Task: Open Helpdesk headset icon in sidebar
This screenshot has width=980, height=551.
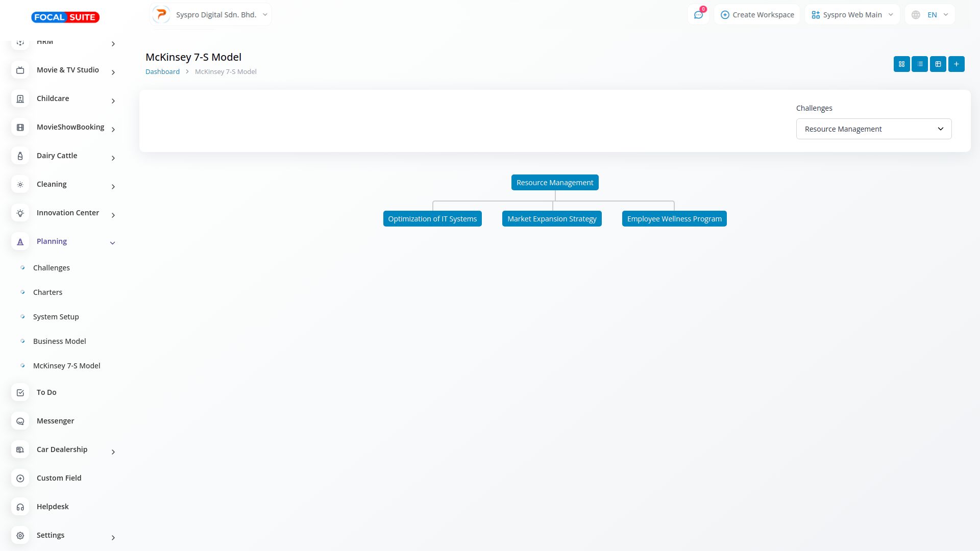Action: pyautogui.click(x=20, y=507)
